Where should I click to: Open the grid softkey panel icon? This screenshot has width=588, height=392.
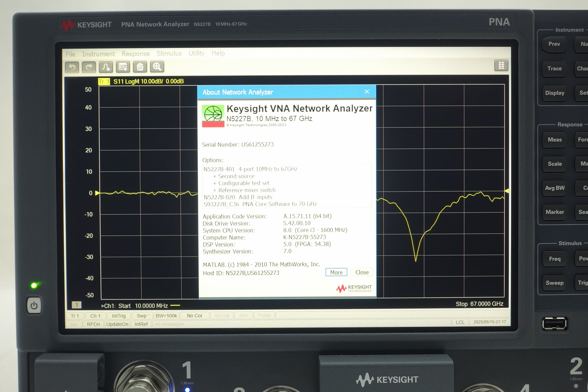pyautogui.click(x=501, y=65)
